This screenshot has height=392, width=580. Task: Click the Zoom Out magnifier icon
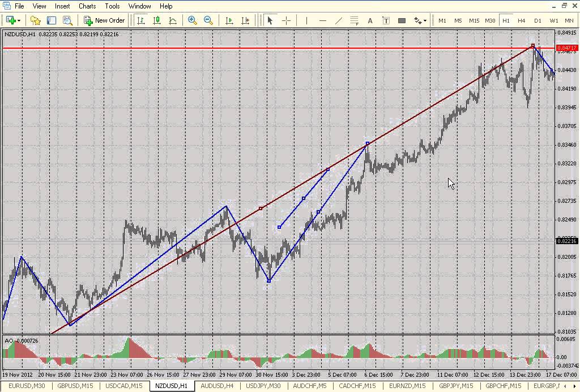tap(208, 20)
